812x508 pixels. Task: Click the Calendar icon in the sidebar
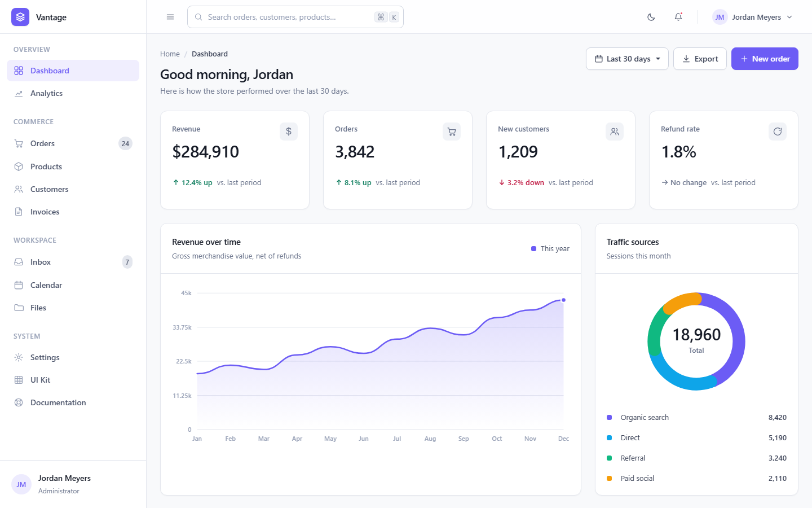click(19, 285)
